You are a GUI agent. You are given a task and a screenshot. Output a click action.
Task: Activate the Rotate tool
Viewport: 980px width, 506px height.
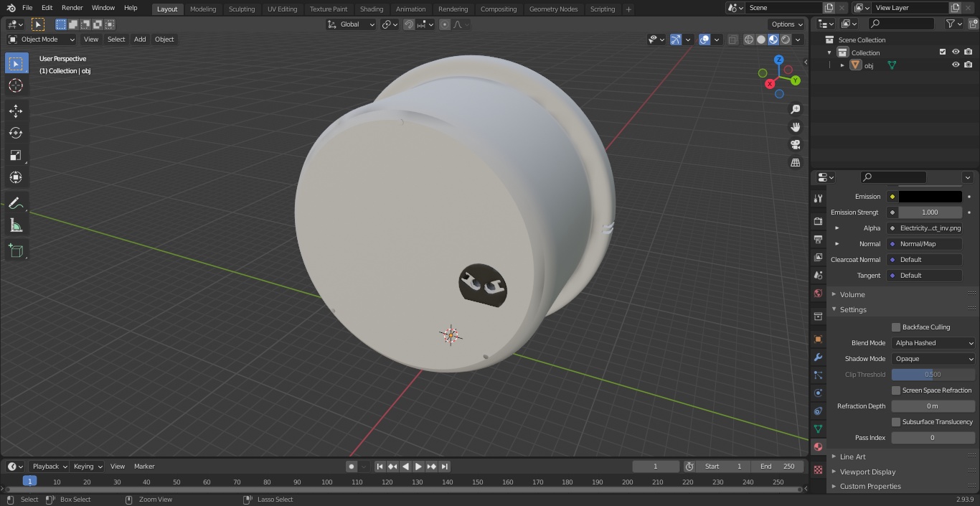(x=16, y=133)
